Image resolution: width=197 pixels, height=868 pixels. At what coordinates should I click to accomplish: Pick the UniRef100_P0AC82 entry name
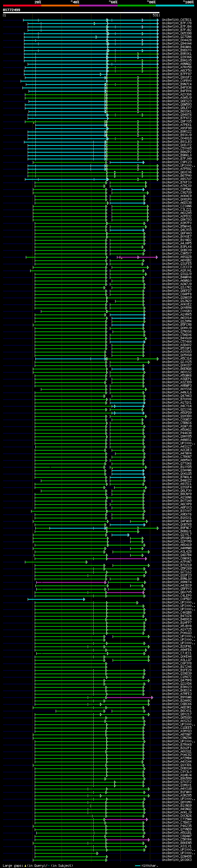pos(177,755)
